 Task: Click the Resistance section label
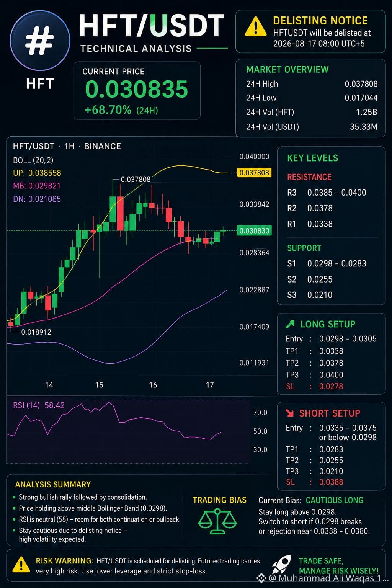click(x=309, y=177)
